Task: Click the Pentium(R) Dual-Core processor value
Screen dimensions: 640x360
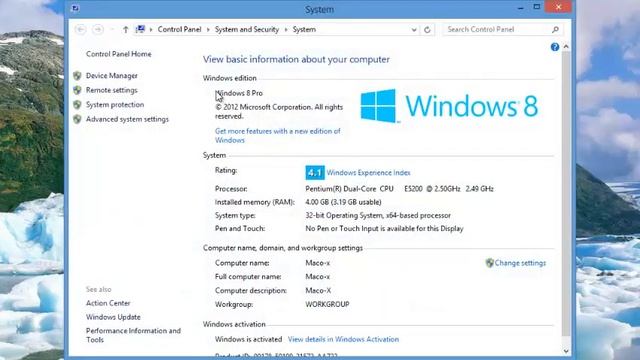Action: [x=400, y=189]
